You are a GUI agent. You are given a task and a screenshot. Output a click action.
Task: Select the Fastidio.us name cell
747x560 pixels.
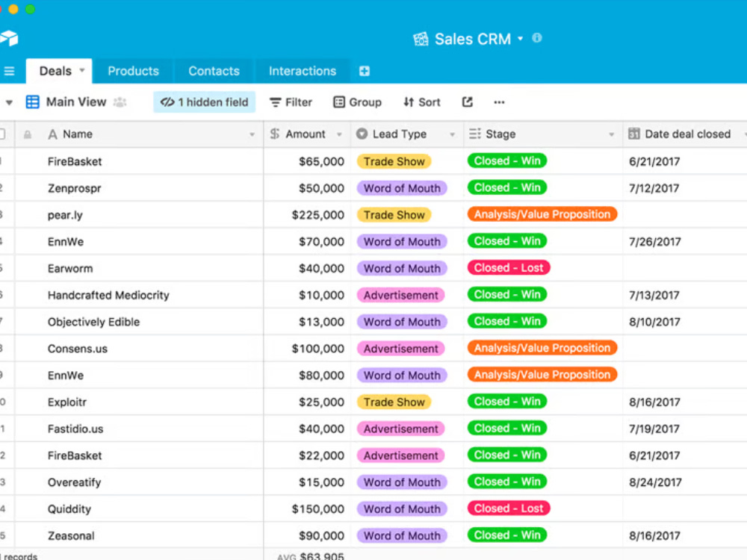[139, 429]
